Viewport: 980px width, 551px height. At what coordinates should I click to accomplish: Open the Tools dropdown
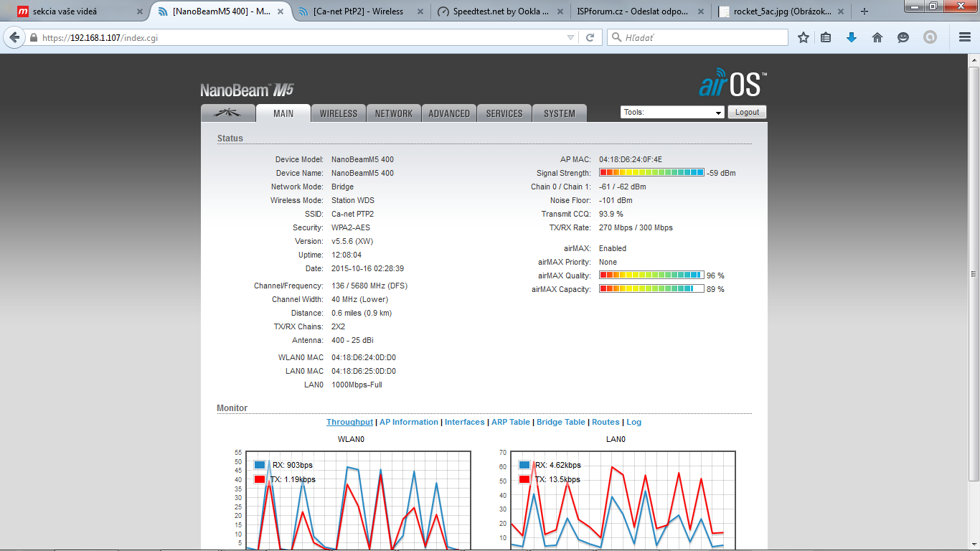click(673, 113)
